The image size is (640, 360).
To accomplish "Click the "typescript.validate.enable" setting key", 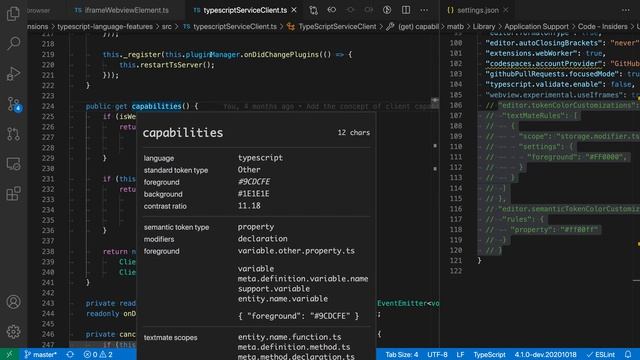I will [x=545, y=84].
